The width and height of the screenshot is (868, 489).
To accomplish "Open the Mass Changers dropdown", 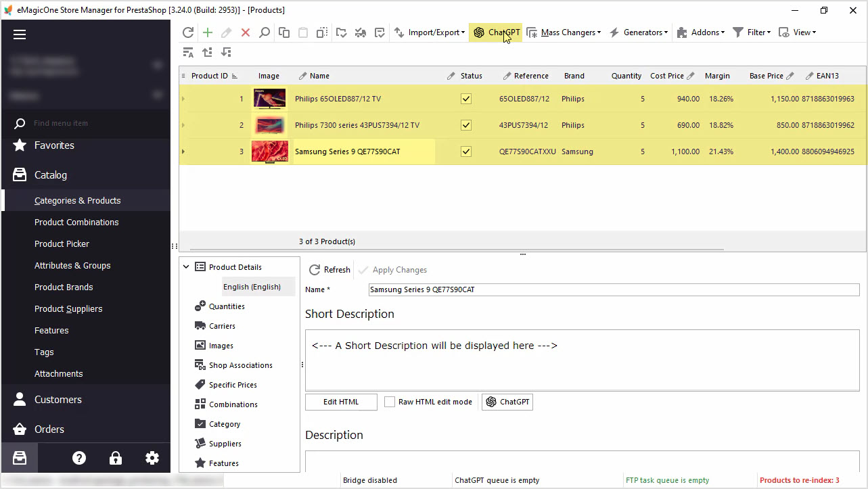I will 564,32.
